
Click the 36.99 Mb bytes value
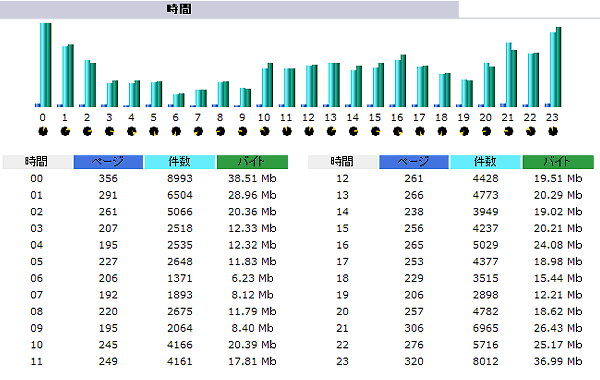pyautogui.click(x=558, y=361)
